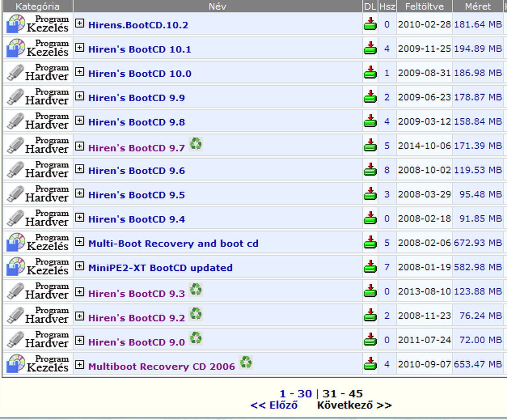The height and width of the screenshot is (420, 507).
Task: Click download icon for Hiren's BootCD 9.7
Action: click(x=370, y=145)
